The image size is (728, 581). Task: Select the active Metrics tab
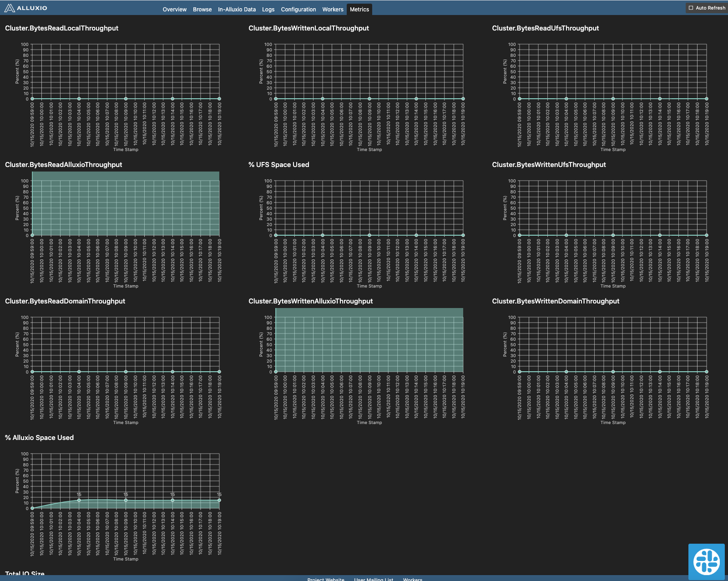click(x=359, y=10)
